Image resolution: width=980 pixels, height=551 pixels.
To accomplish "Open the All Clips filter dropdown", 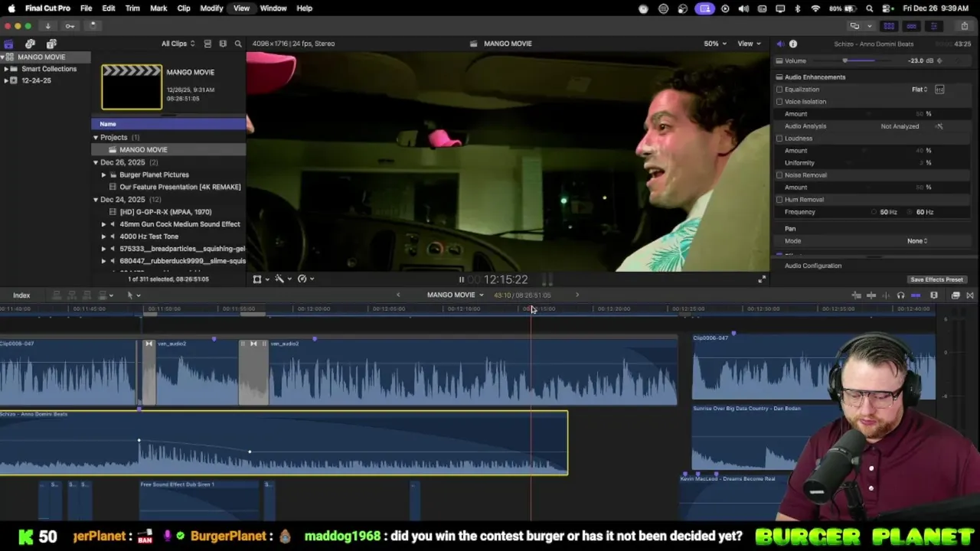I will [x=178, y=44].
